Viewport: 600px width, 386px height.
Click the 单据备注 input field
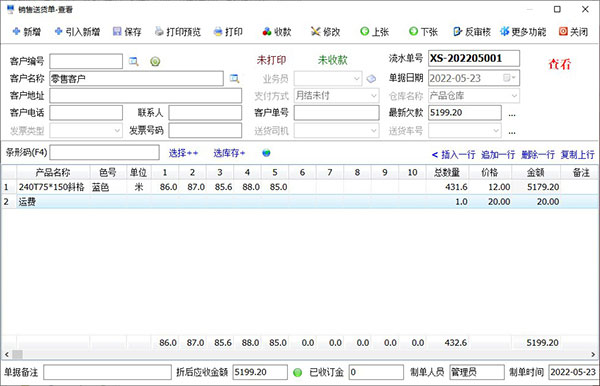point(107,372)
